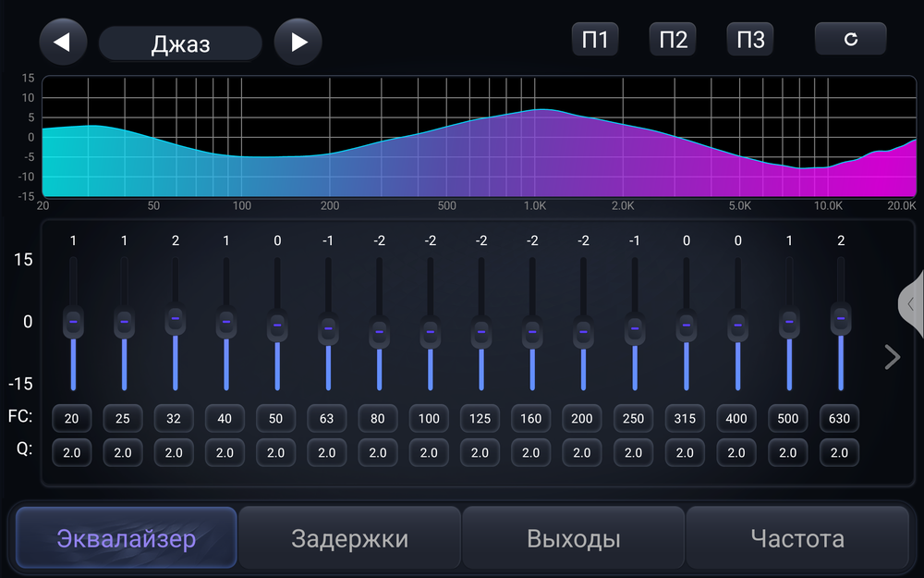Click the 125 Hz band slider handle
Viewport: 924px width, 578px height.
tap(480, 329)
